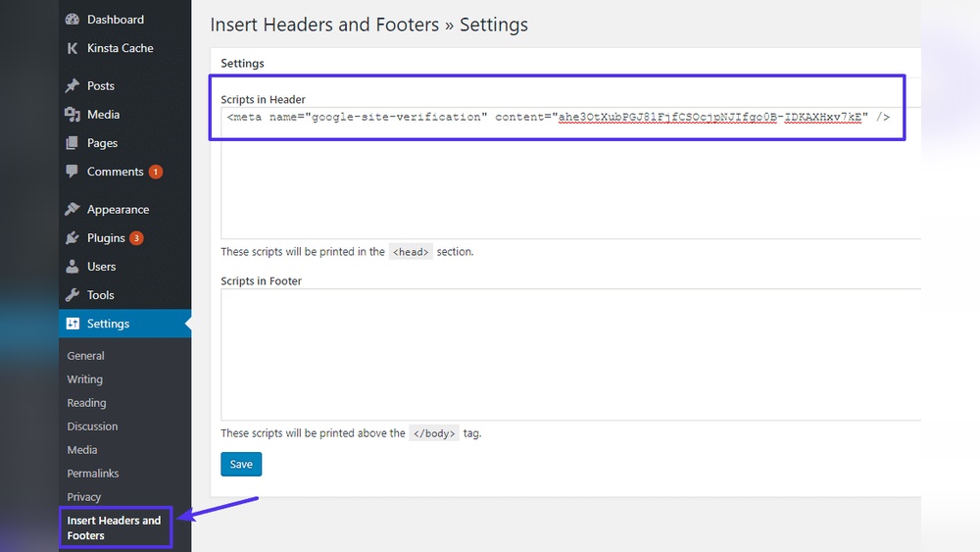Screen dimensions: 980x552
Task: Click the Comments notification badge showing 1
Action: 156,172
